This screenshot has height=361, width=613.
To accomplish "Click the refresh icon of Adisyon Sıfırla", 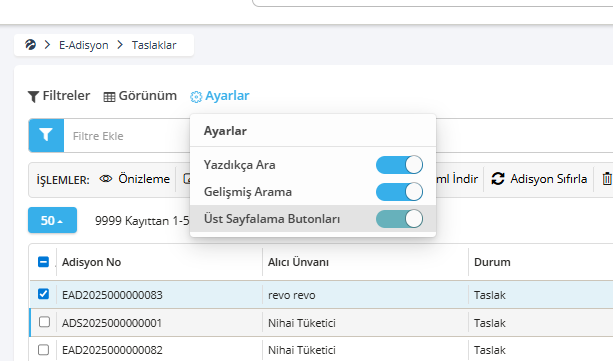I will 498,179.
